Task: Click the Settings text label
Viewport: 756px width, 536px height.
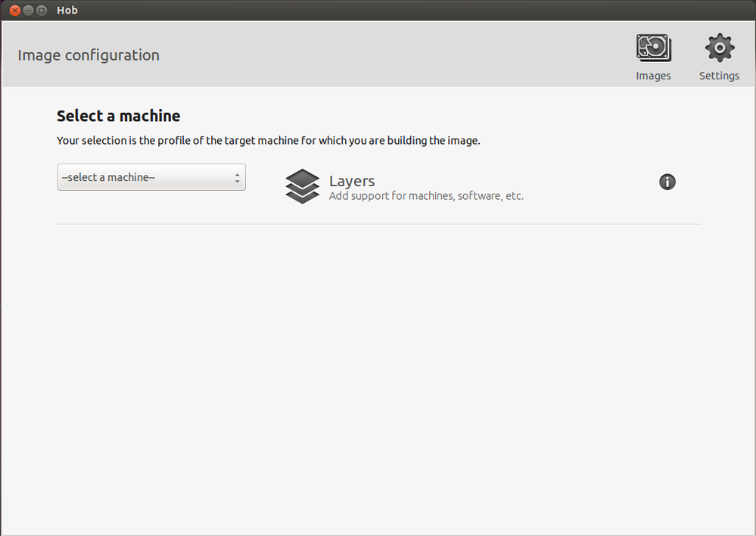Action: pyautogui.click(x=719, y=76)
